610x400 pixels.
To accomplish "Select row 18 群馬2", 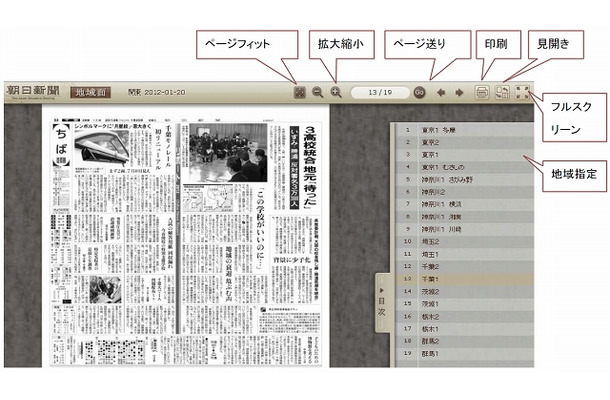I will (465, 341).
